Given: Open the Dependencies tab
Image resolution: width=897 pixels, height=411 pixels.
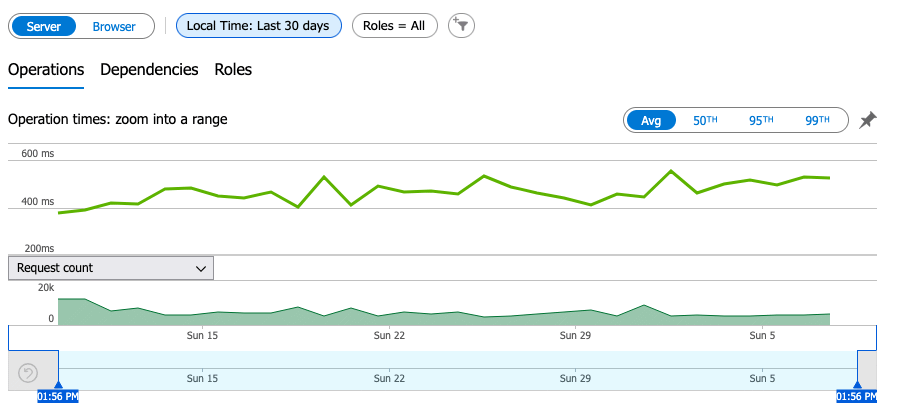Looking at the screenshot, I should tap(149, 70).
